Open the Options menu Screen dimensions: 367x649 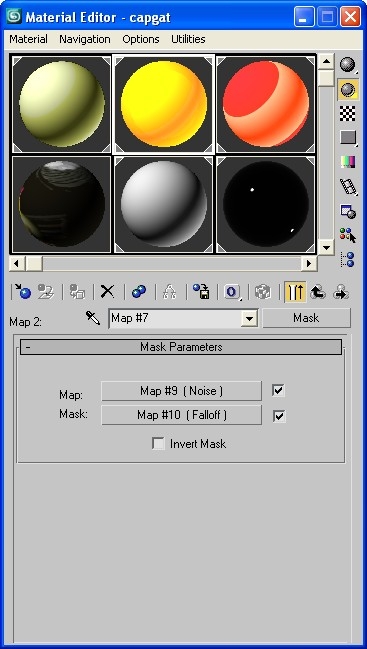point(141,39)
